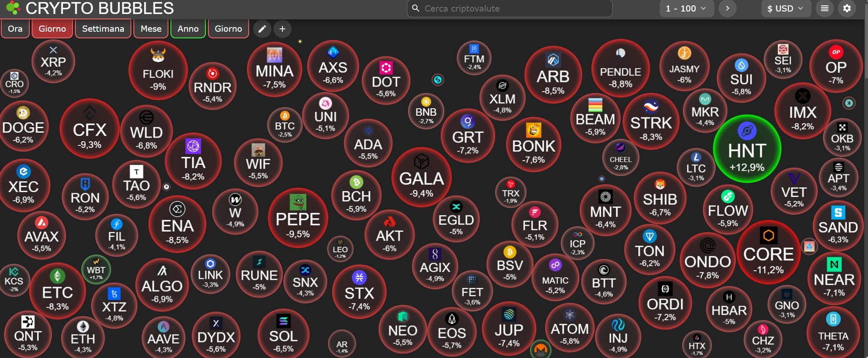
Task: Click the Polkadot logo in the DOT bubble
Action: point(386,68)
